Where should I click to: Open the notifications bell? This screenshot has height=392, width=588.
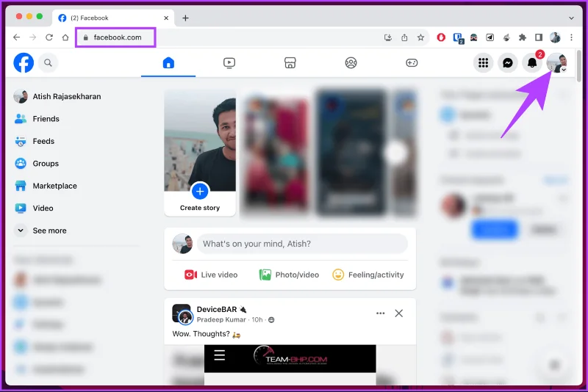[532, 62]
